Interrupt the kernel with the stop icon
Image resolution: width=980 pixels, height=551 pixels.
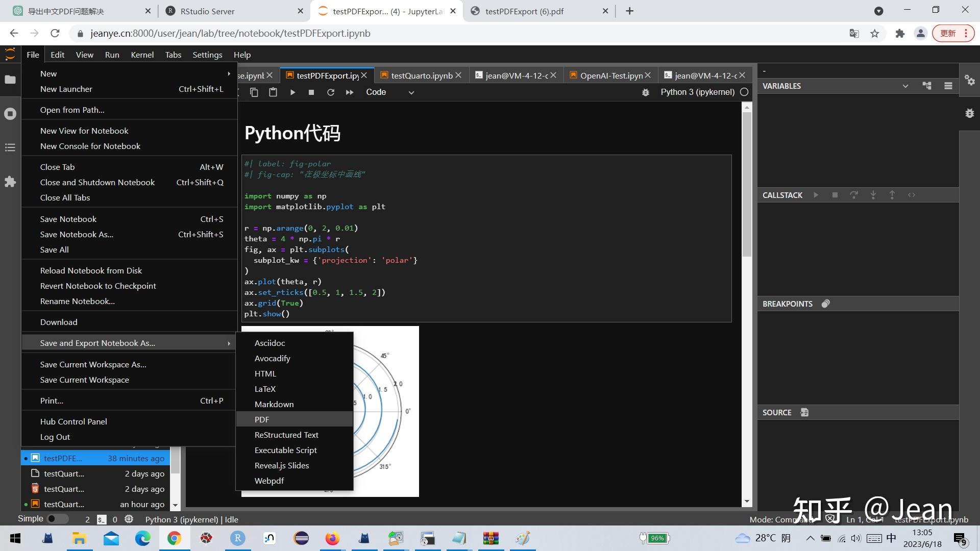tap(311, 92)
